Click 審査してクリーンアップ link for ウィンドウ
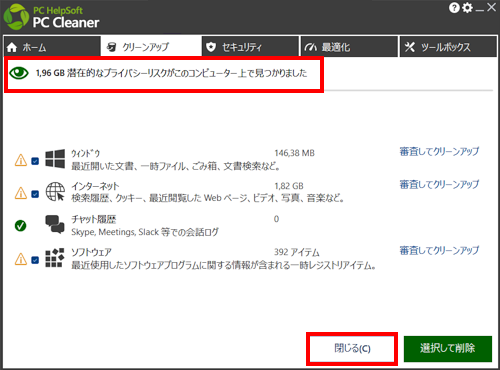This screenshot has width=500, height=370. tap(439, 152)
